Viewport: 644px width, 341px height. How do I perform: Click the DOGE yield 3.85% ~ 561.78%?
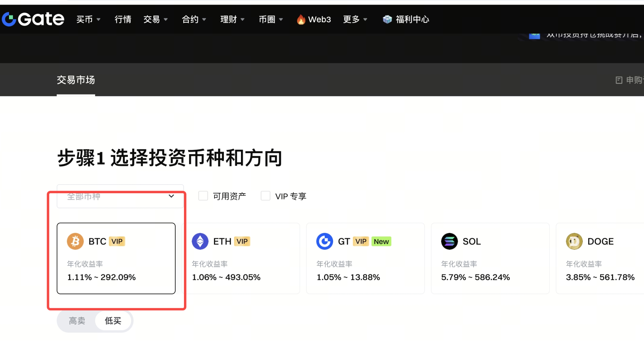pos(600,277)
